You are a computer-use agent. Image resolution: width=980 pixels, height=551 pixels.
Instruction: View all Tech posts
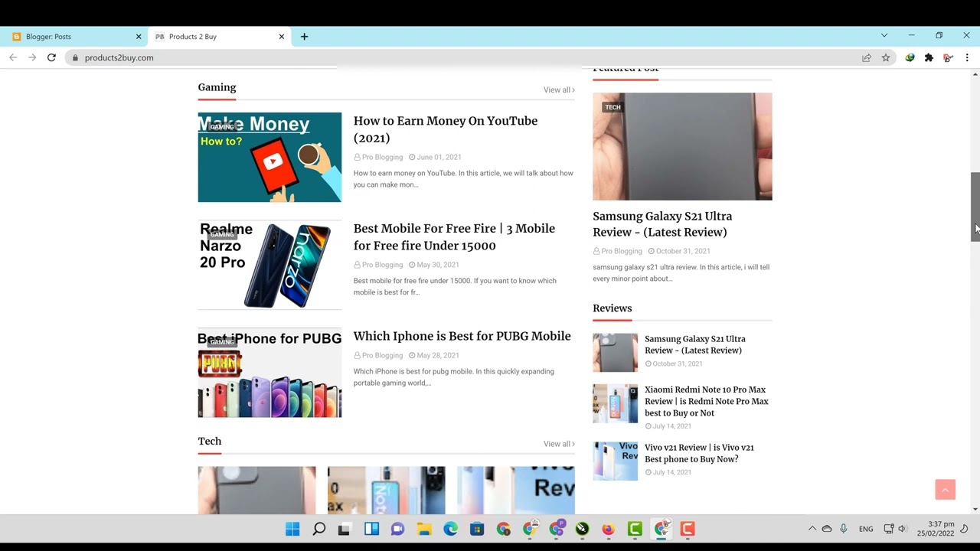[x=559, y=444]
